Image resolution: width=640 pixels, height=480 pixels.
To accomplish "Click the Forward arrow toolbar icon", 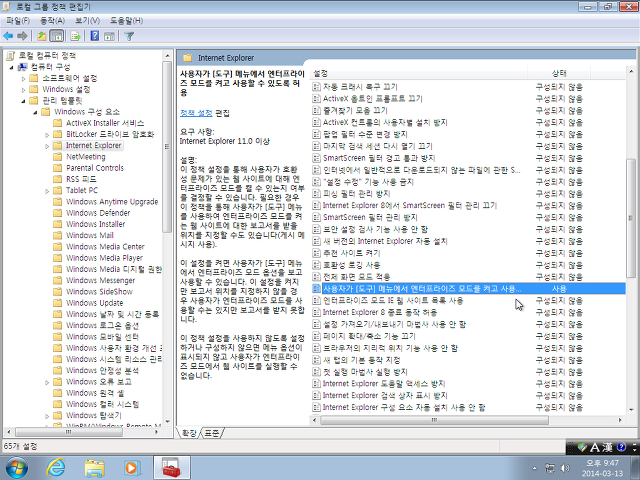I will (x=22, y=36).
